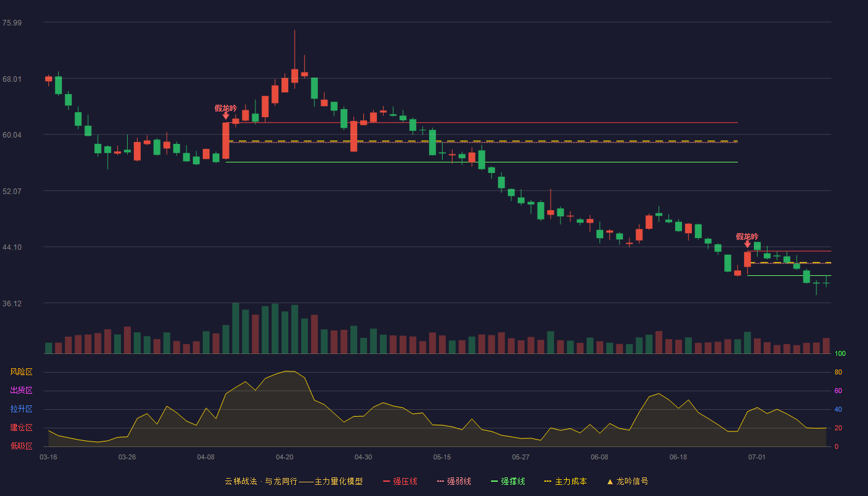This screenshot has height=496, width=868.
Task: Select the 风险区 zone label
Action: pos(21,372)
